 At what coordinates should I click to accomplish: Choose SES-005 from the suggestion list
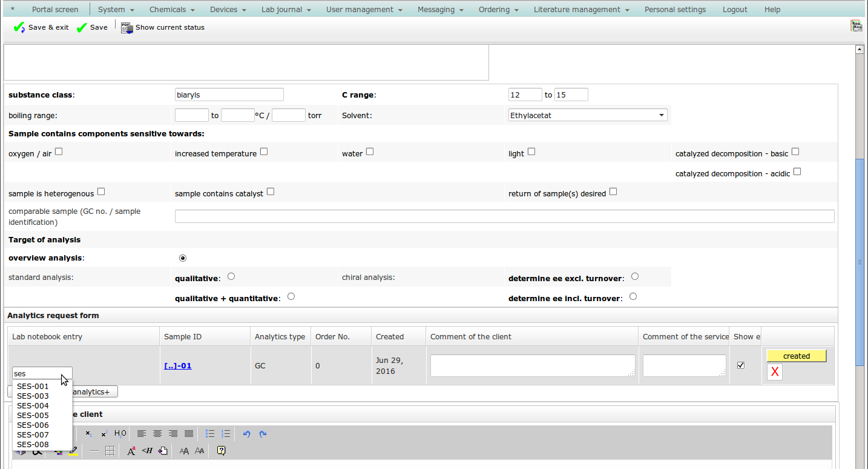click(x=33, y=416)
